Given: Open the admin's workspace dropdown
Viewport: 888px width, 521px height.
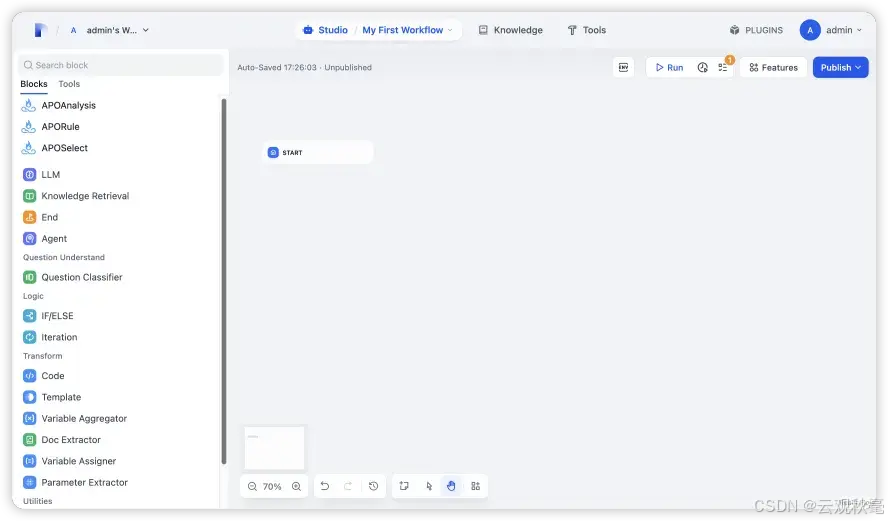Looking at the screenshot, I should pyautogui.click(x=109, y=30).
